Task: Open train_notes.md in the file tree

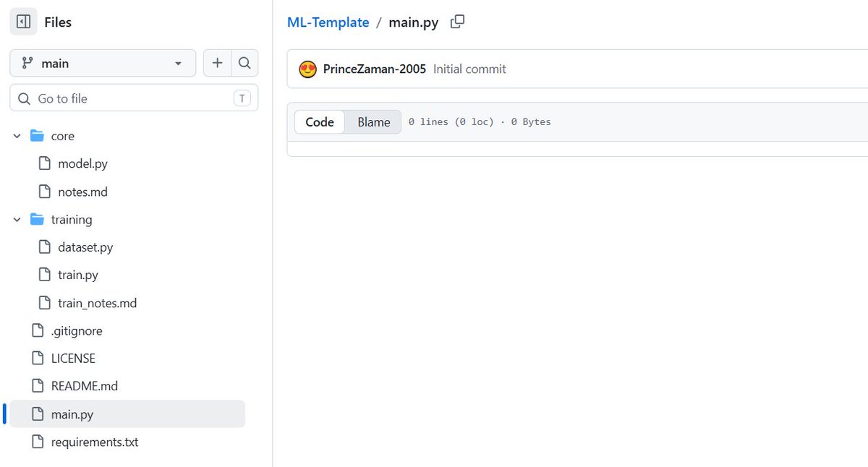Action: click(97, 303)
